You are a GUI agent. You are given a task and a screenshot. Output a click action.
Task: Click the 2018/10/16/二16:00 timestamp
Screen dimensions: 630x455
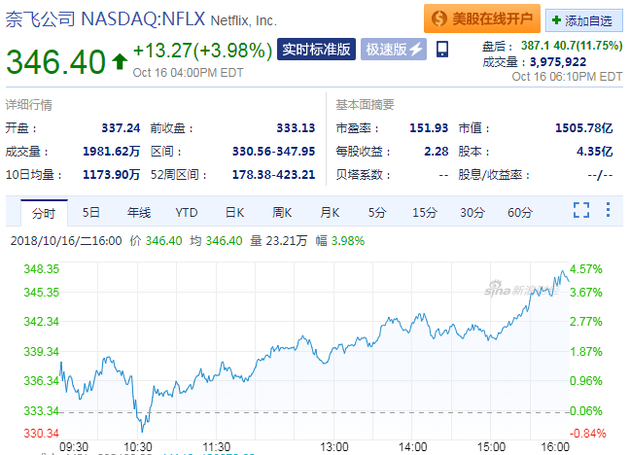tap(66, 241)
